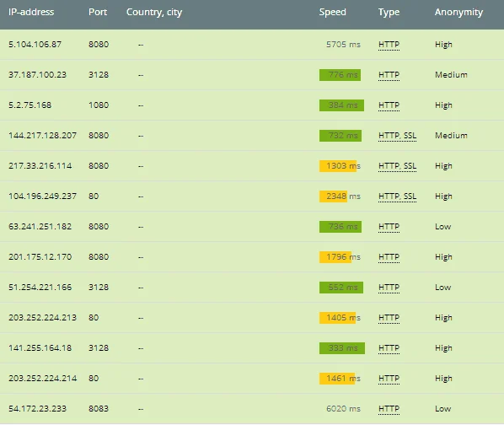
Task: Click Medium anonymity for 37.187.100.23
Action: click(x=451, y=75)
